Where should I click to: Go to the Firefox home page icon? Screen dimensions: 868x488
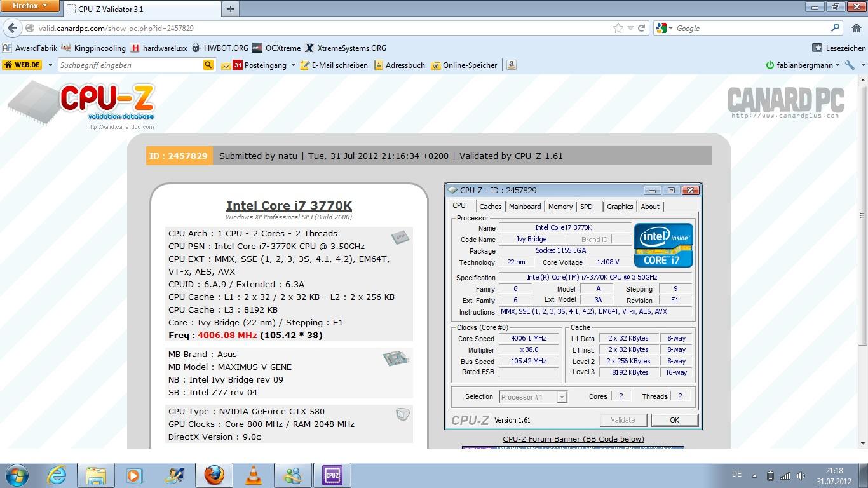coord(856,28)
